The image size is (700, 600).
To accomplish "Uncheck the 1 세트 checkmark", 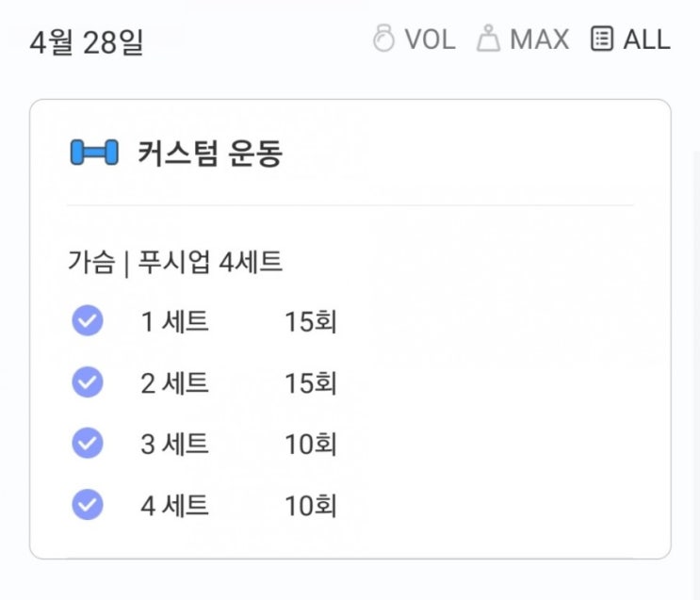I will (88, 322).
